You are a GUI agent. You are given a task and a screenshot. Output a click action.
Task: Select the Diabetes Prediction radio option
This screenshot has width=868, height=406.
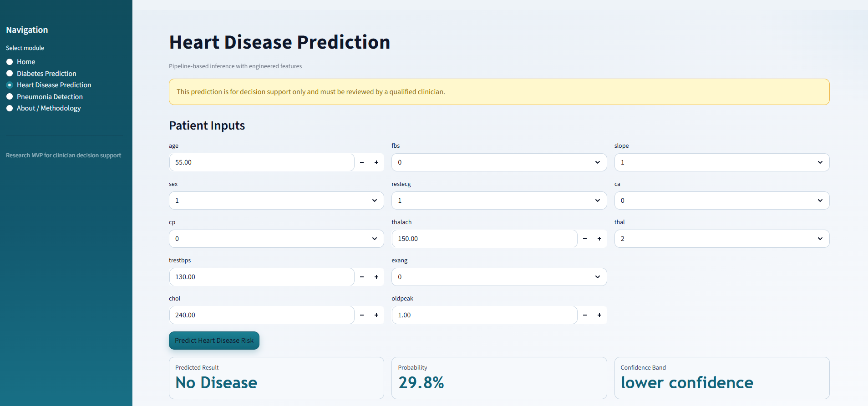(x=10, y=74)
